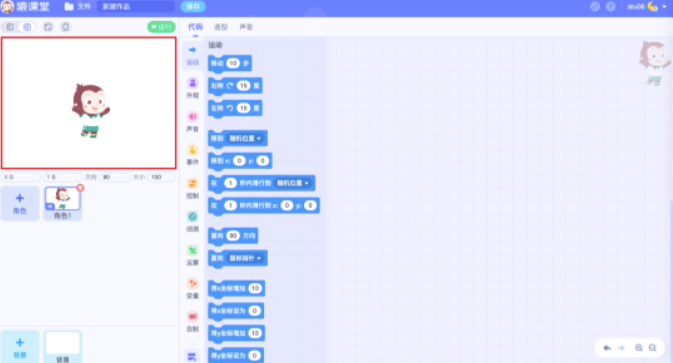Click the 保存 save button

point(193,6)
